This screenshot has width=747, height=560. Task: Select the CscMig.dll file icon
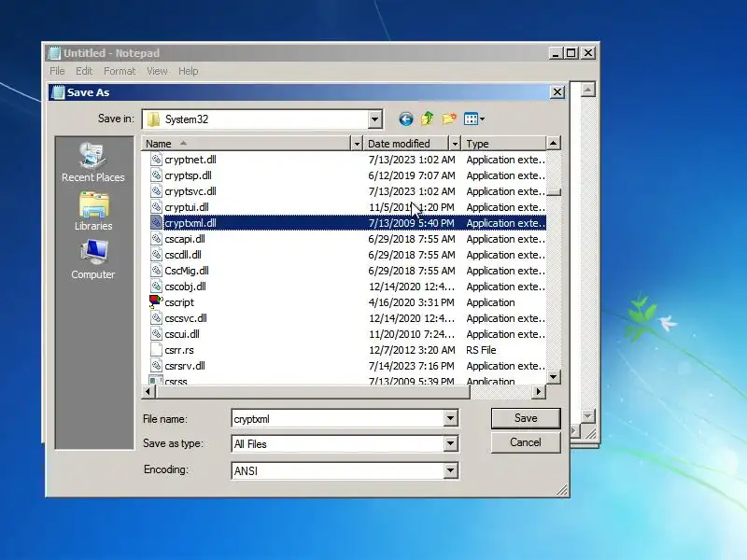coord(156,271)
